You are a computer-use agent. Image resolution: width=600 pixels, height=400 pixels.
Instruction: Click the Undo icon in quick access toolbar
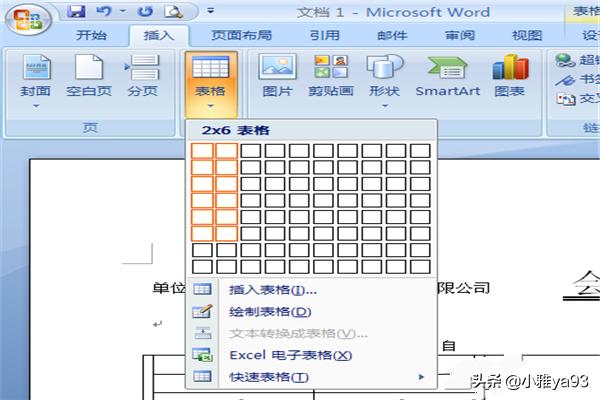103,12
